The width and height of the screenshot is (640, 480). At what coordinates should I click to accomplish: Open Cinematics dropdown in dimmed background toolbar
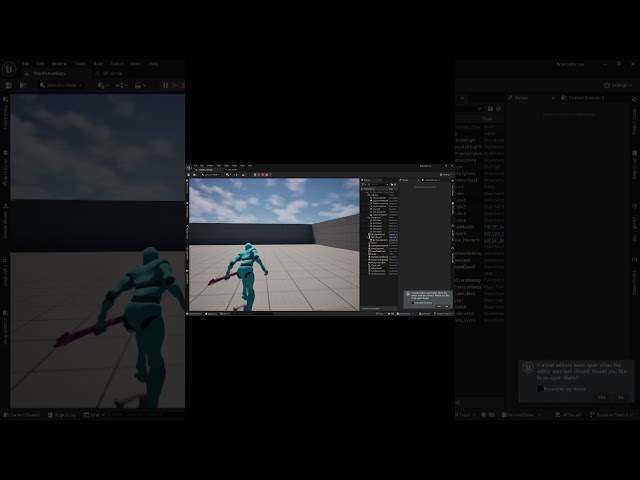pyautogui.click(x=140, y=85)
